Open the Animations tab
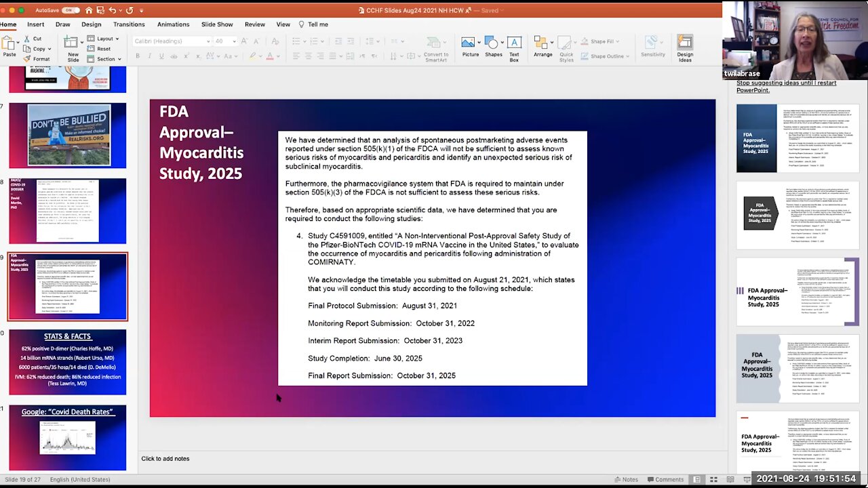Screen dimensions: 868x488 pyautogui.click(x=174, y=24)
